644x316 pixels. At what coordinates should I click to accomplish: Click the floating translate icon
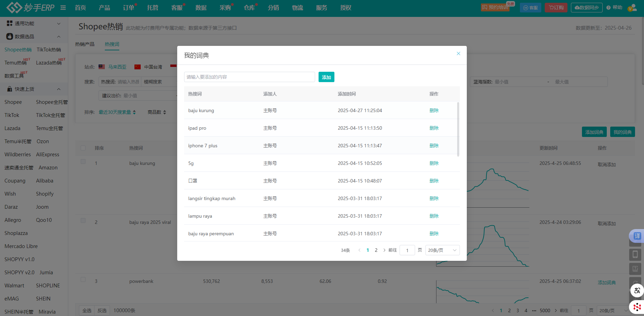[637, 236]
